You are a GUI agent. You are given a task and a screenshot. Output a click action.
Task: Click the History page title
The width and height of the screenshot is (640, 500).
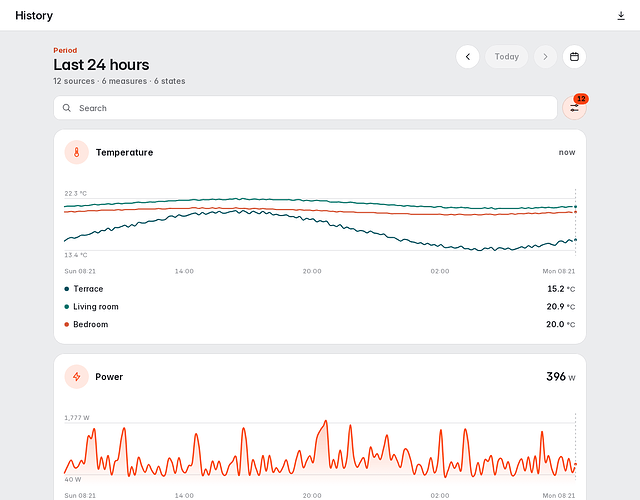[34, 16]
